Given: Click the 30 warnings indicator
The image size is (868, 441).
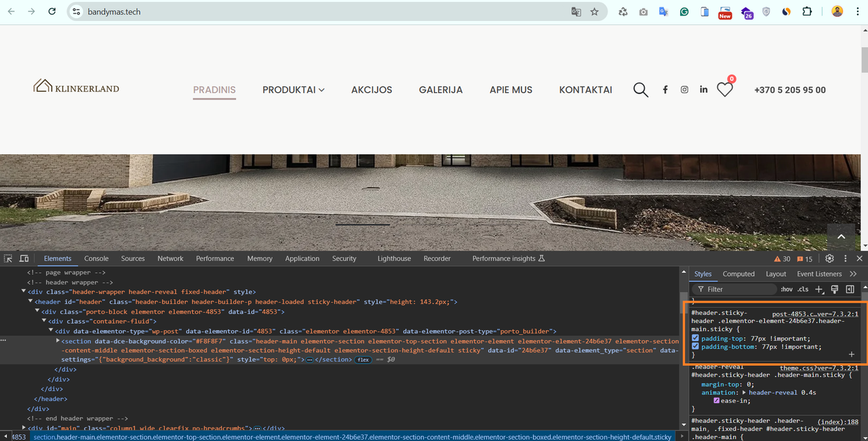Looking at the screenshot, I should [x=783, y=259].
